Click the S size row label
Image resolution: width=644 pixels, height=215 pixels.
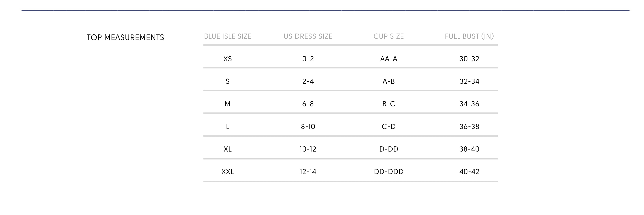point(228,81)
